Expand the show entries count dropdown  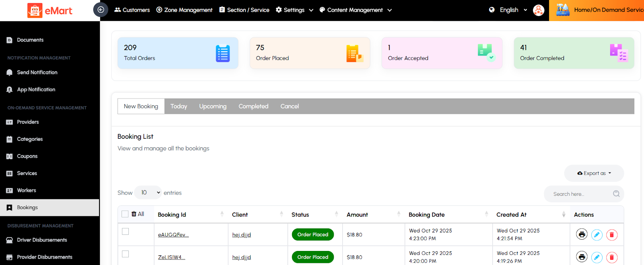coord(148,193)
